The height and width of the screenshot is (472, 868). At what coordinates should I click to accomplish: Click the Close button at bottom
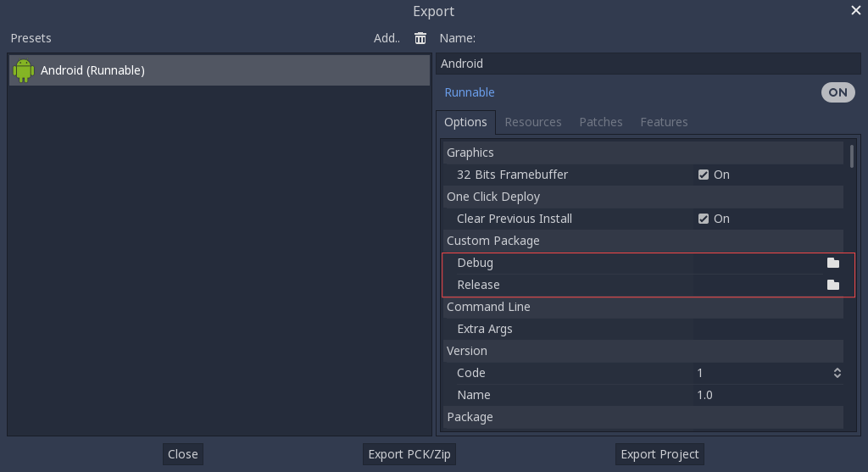click(182, 454)
